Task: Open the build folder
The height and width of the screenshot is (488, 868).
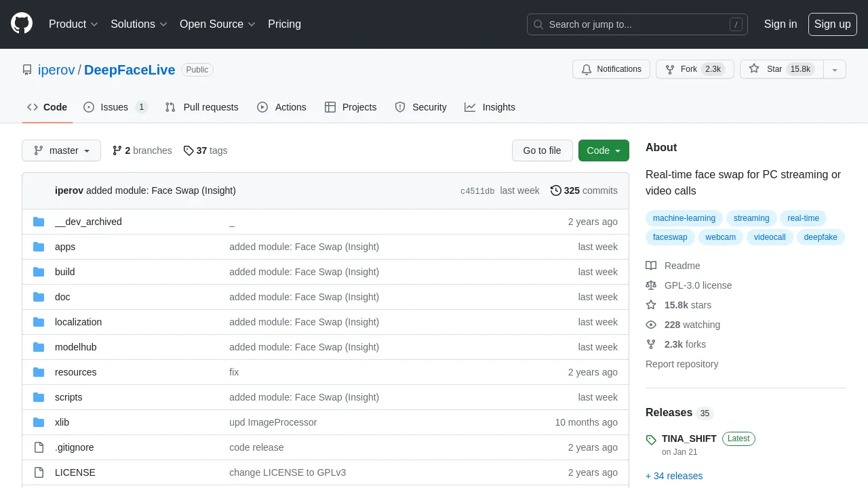Action: tap(65, 272)
